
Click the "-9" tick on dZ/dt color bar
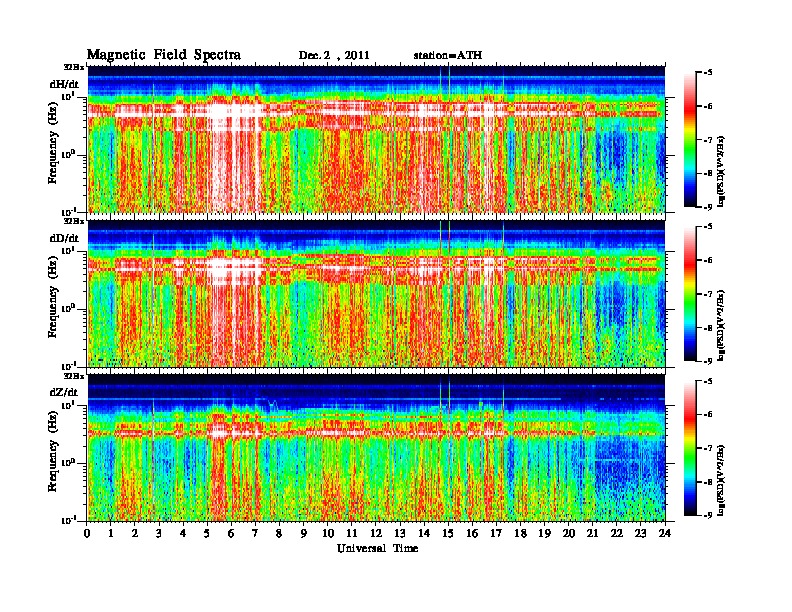pyautogui.click(x=708, y=515)
